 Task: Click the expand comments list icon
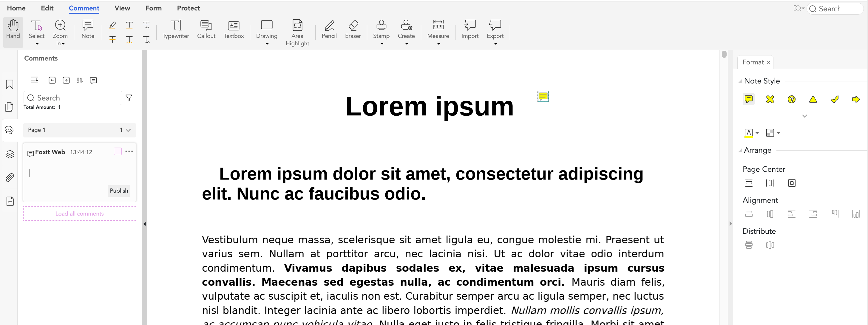click(34, 80)
